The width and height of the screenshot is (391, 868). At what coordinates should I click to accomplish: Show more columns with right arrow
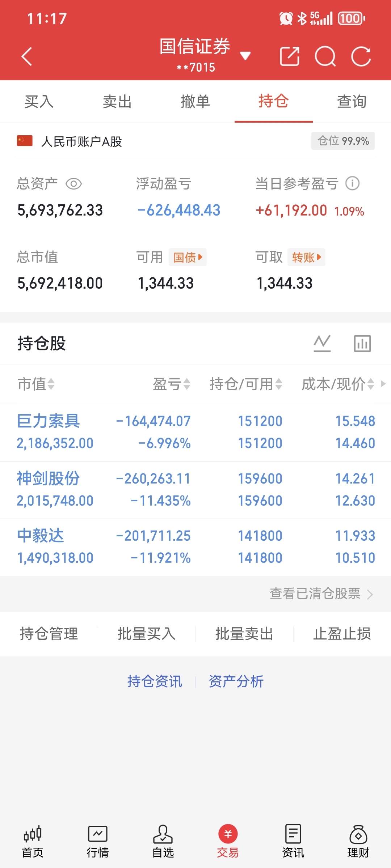pos(383,384)
